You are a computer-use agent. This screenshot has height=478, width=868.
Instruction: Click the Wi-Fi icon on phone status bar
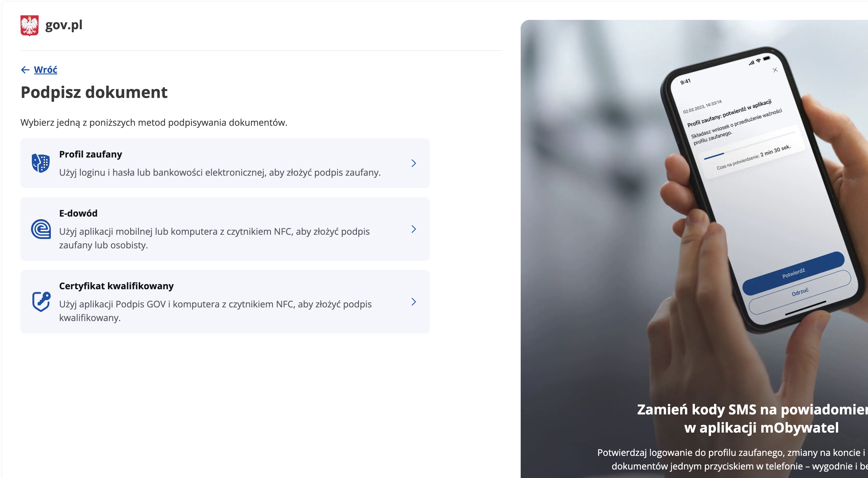[759, 60]
